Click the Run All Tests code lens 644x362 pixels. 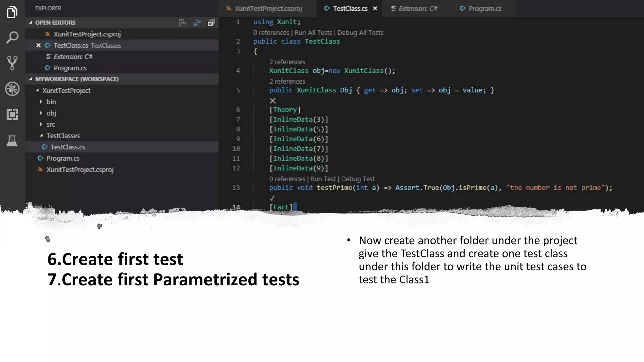[313, 33]
